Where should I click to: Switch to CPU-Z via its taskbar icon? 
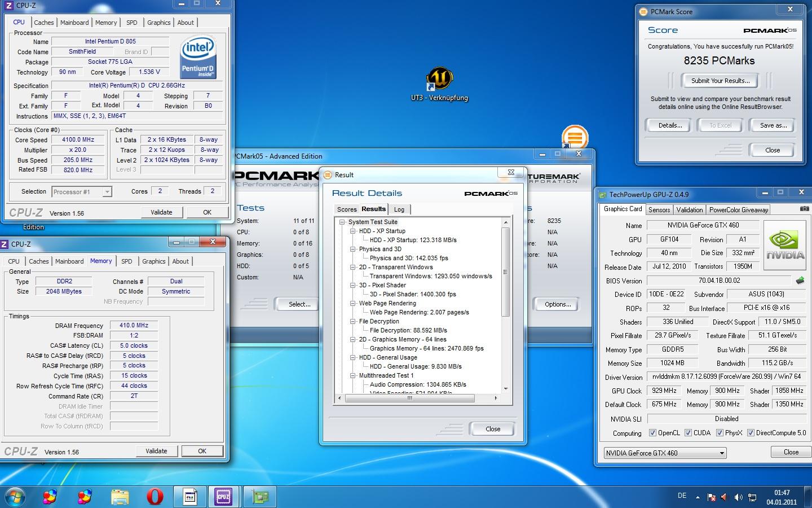tap(224, 497)
